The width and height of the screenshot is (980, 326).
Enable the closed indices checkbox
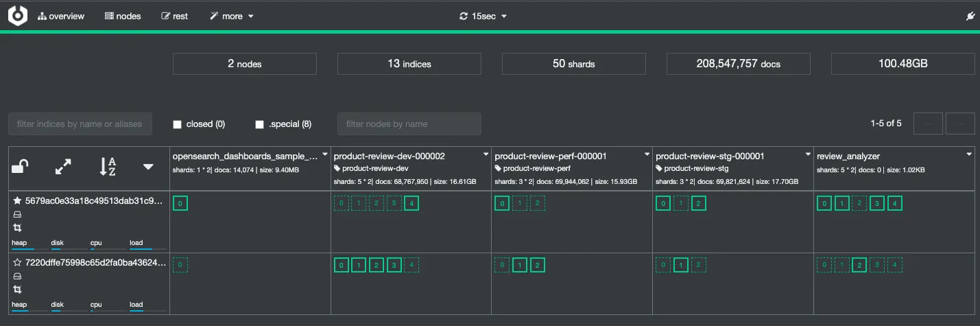pyautogui.click(x=178, y=124)
